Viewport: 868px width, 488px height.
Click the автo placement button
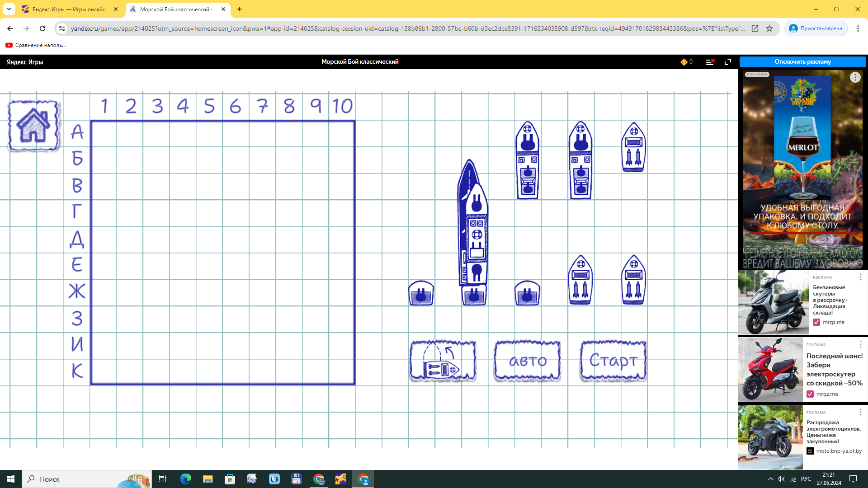tap(527, 361)
